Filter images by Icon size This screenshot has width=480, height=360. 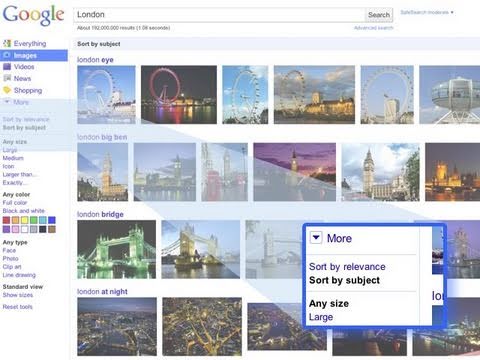[8, 166]
